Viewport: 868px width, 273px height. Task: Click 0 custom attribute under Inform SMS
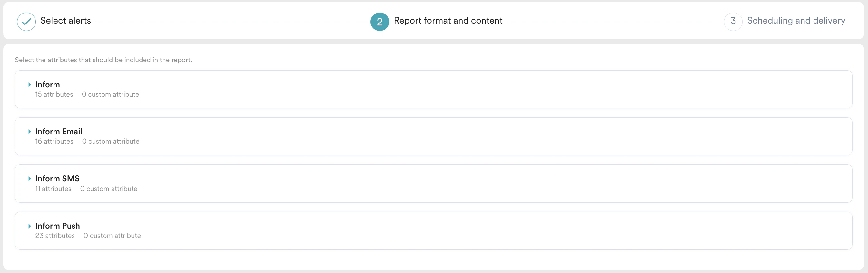coord(108,189)
